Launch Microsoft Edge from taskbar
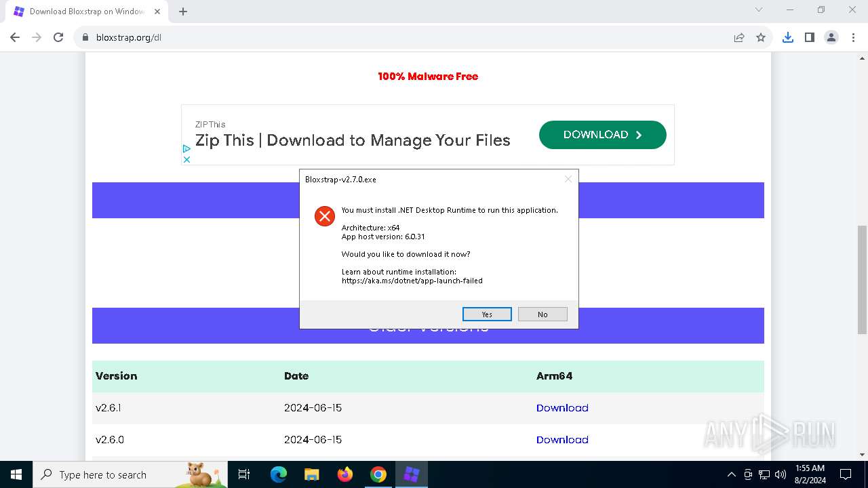This screenshot has width=868, height=488. pos(279,474)
